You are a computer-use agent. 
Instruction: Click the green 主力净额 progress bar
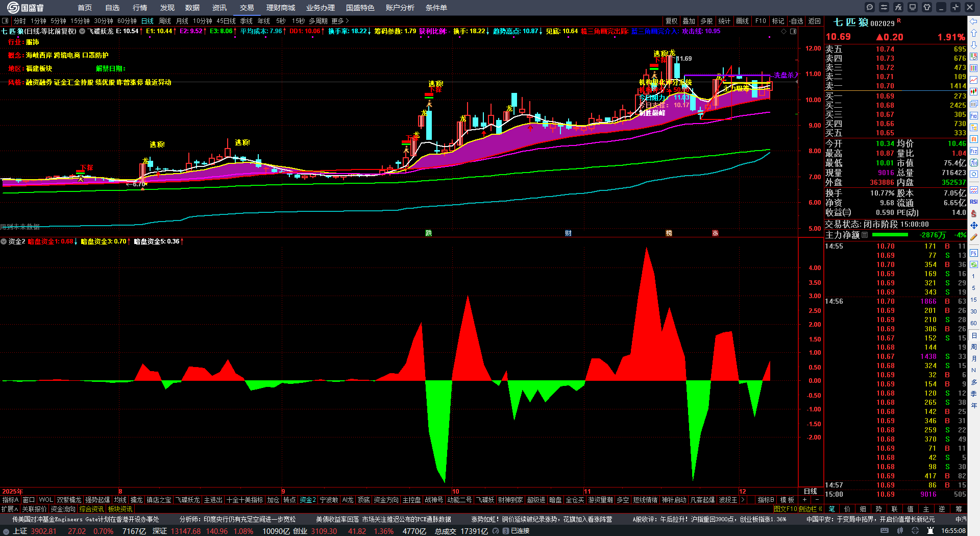pyautogui.click(x=890, y=235)
